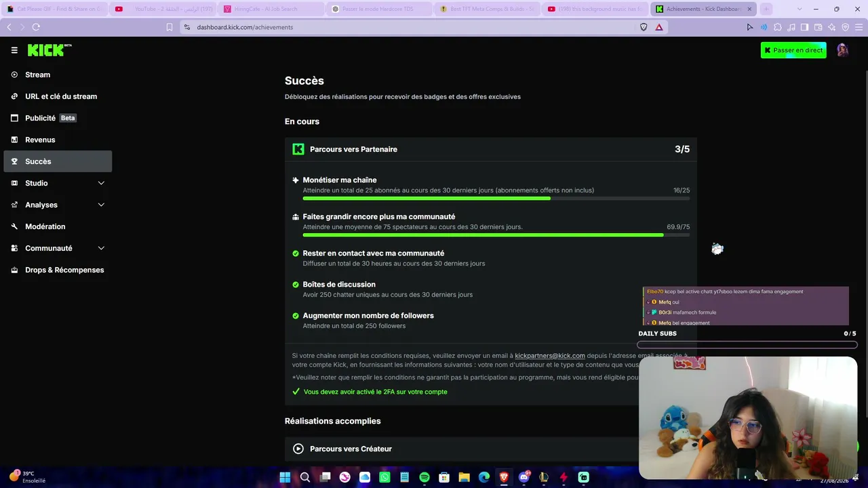Open Drops & Récompenses page
This screenshot has width=868, height=488.
[x=58, y=270]
